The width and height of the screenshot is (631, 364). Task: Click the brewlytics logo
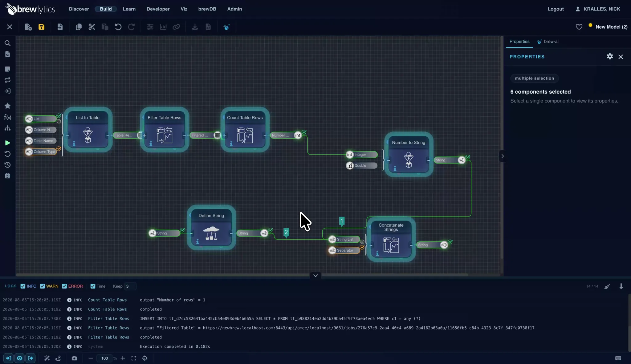tap(31, 9)
